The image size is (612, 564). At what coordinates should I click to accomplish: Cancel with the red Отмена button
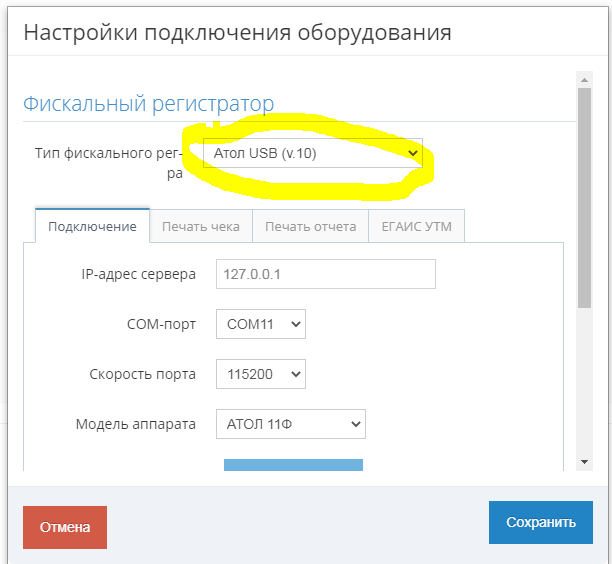[65, 527]
